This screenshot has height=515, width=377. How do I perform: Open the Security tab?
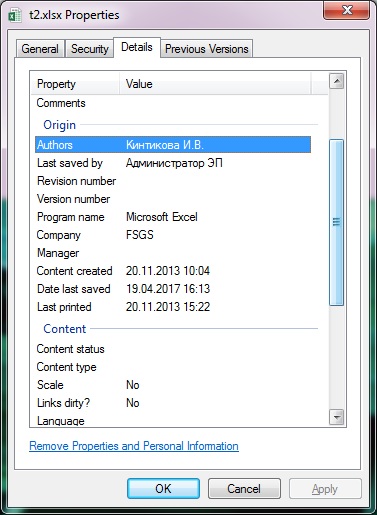pos(90,49)
